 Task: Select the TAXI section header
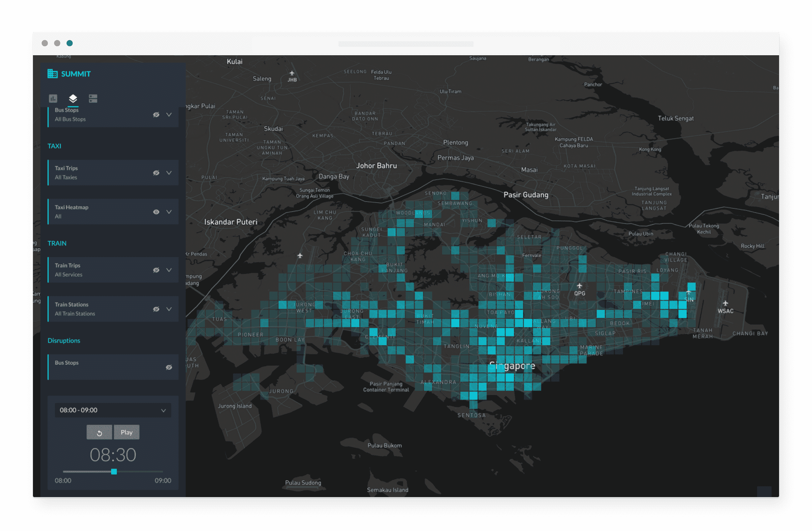tap(55, 146)
